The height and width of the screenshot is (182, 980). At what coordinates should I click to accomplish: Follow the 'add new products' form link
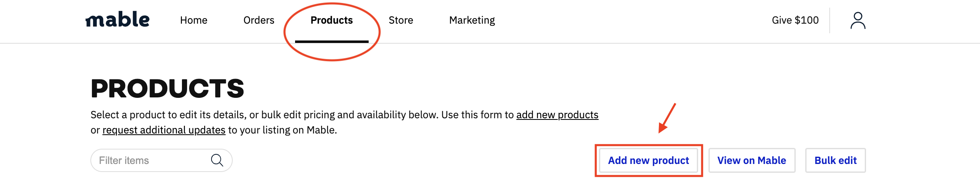[x=557, y=115]
